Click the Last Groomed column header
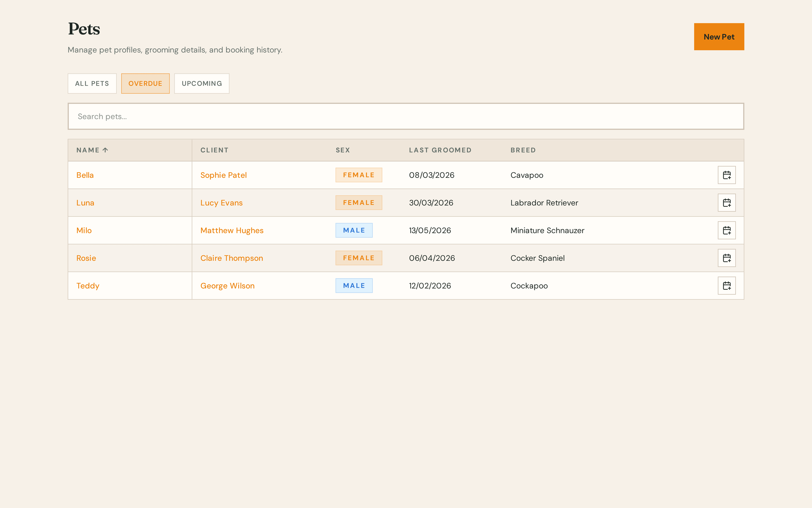Screen dimensions: 812x508 440,150
